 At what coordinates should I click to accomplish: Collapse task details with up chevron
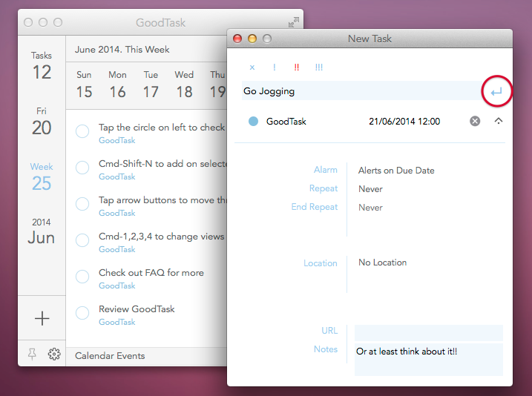click(499, 121)
